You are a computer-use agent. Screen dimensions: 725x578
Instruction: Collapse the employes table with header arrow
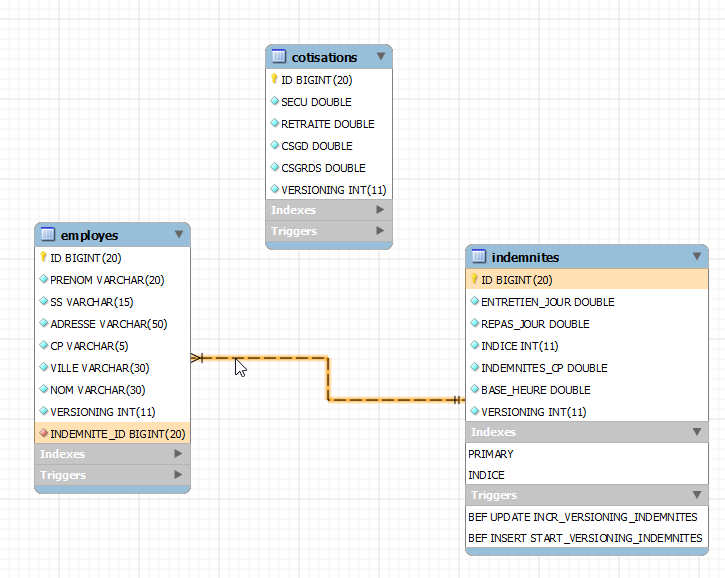(179, 235)
